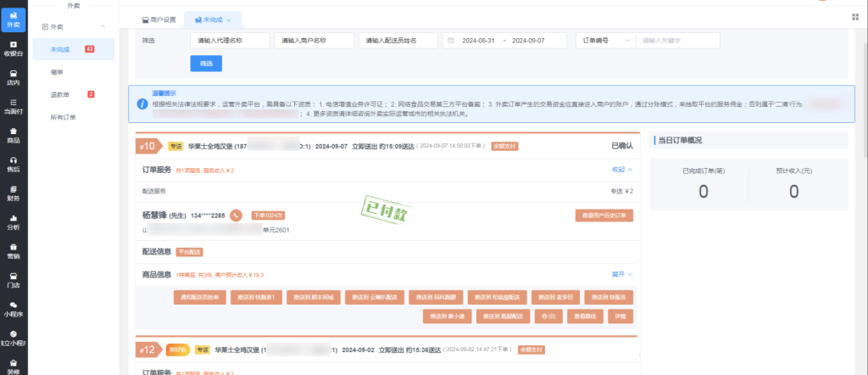Collapse order service with 收起
This screenshot has width=868, height=375.
[621, 170]
